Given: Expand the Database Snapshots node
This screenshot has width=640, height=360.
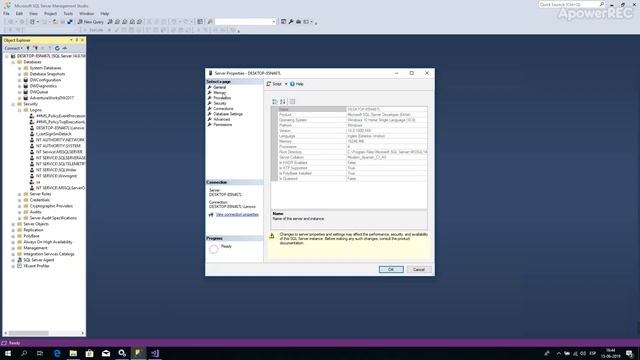Looking at the screenshot, I should (x=19, y=74).
